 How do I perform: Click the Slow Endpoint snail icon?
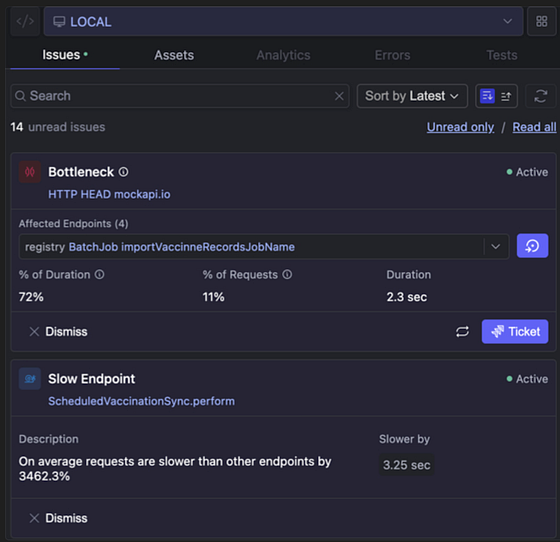point(30,378)
